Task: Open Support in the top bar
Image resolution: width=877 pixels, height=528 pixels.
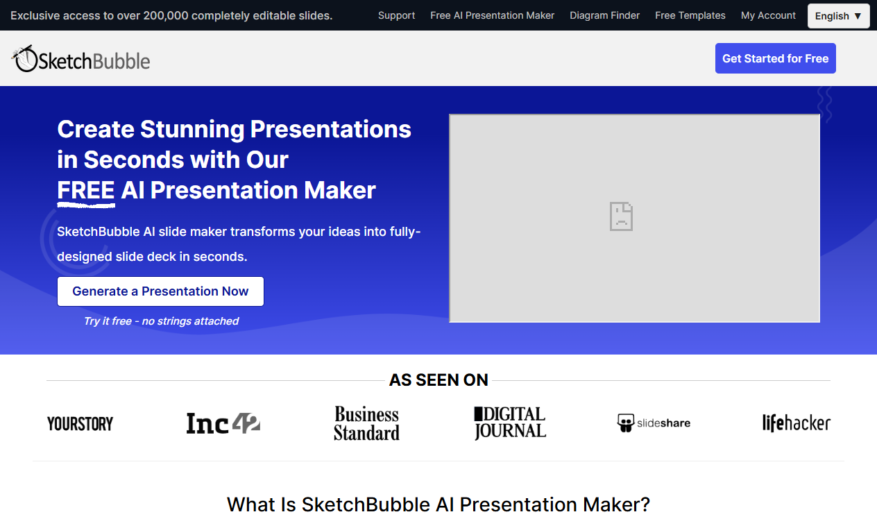Action: pos(396,16)
